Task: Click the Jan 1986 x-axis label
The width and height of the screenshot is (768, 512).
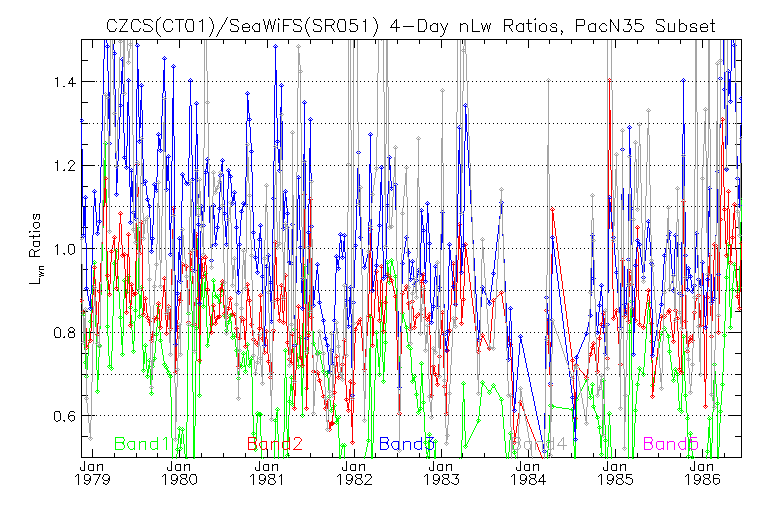Action: [702, 473]
